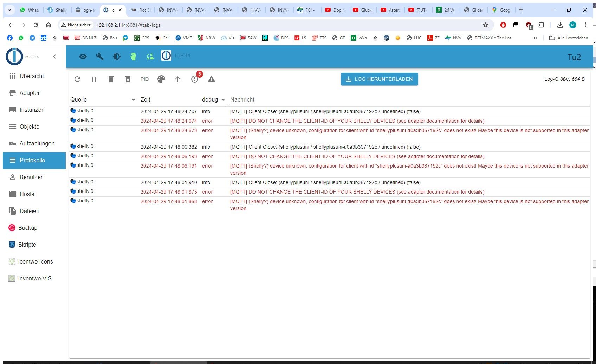Click browser home icon
596x364 pixels.
point(48,25)
